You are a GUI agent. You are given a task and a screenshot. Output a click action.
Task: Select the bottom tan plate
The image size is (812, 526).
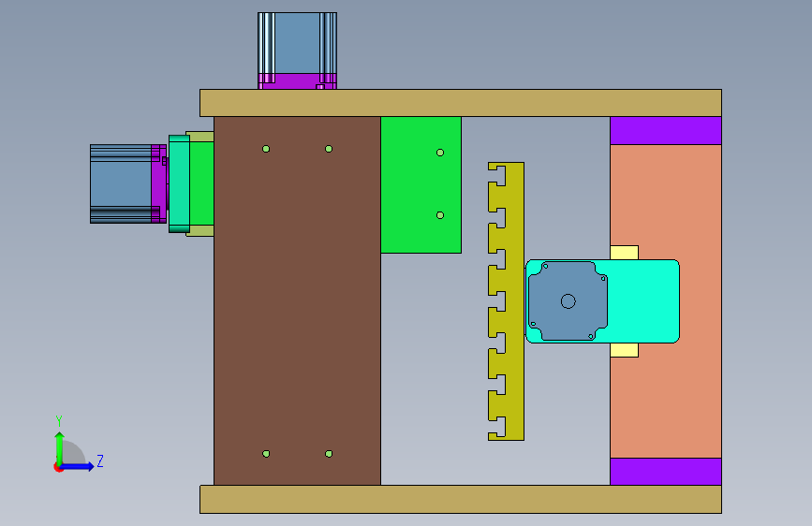tap(461, 499)
